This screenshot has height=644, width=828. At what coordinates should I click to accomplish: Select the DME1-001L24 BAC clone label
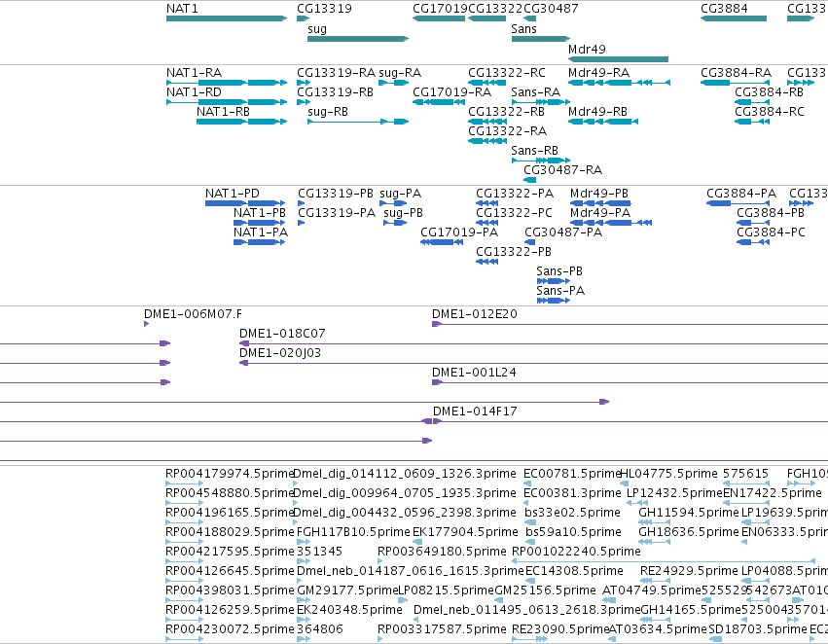(x=474, y=373)
